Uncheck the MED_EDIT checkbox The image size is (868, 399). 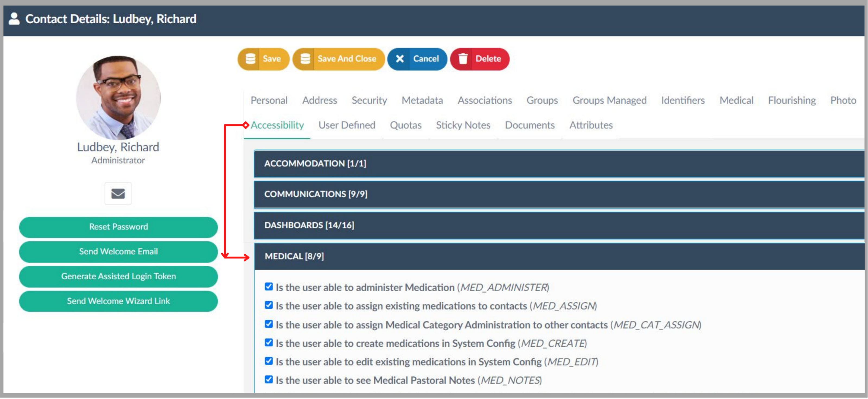pos(269,361)
